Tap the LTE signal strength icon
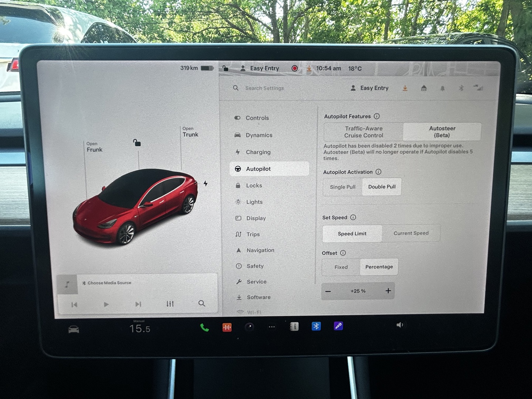Screen dimensions: 532x399 click(x=479, y=88)
